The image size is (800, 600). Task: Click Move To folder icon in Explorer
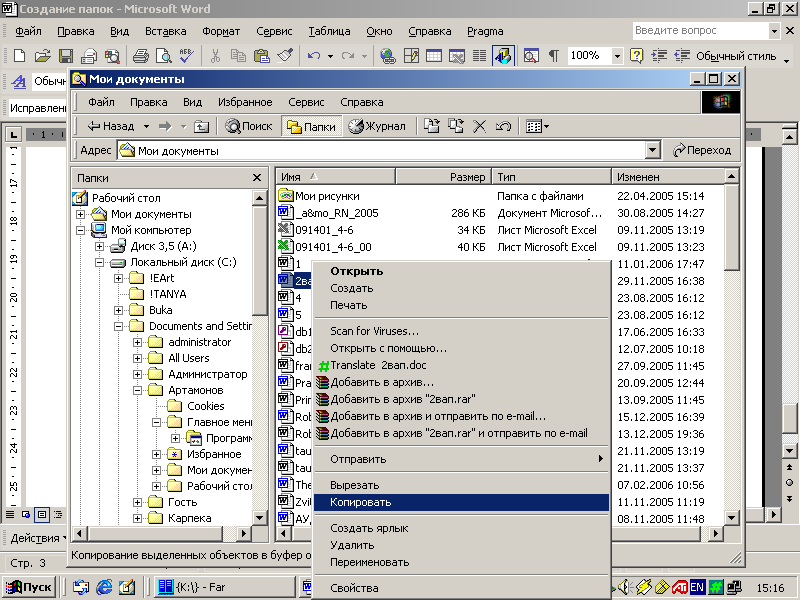coord(432,126)
